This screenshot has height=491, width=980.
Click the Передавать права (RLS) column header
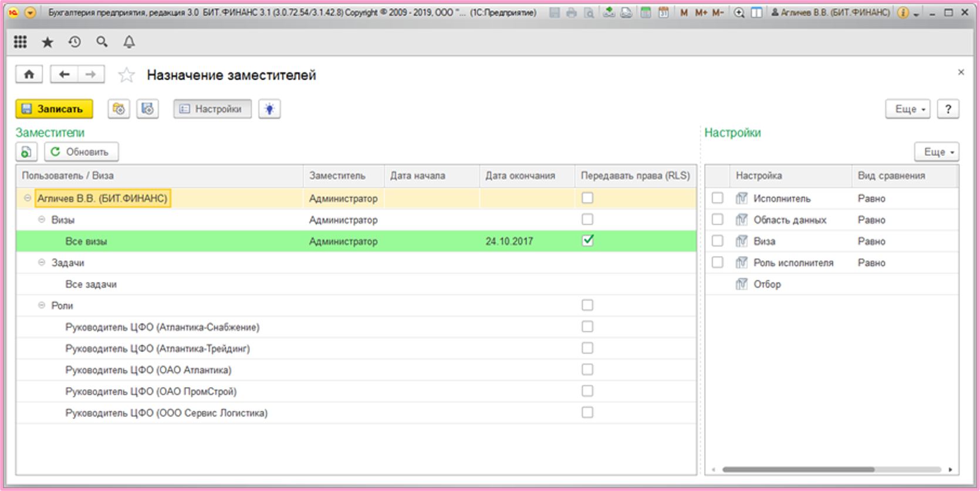pos(636,176)
